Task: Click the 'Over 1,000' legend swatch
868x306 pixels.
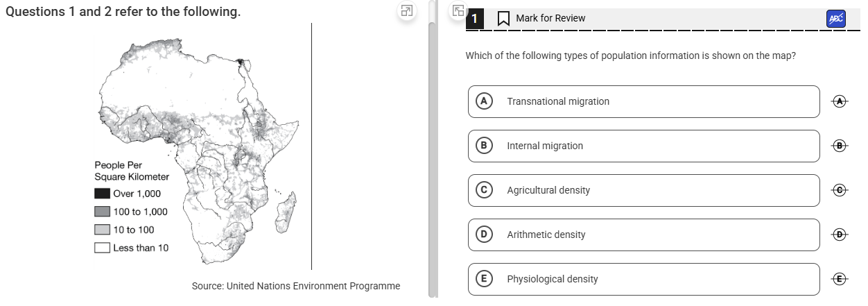Action: pyautogui.click(x=102, y=194)
